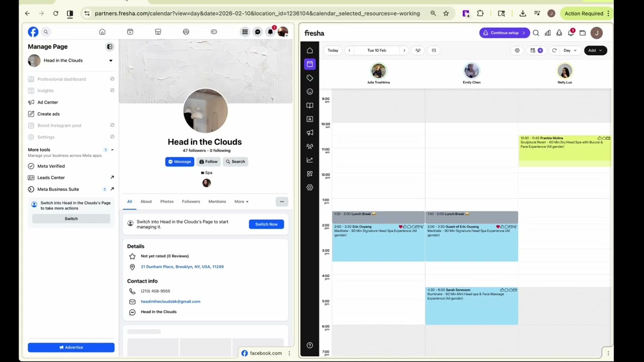
Task: Open Fresha marketing megaphone icon
Action: tap(310, 133)
